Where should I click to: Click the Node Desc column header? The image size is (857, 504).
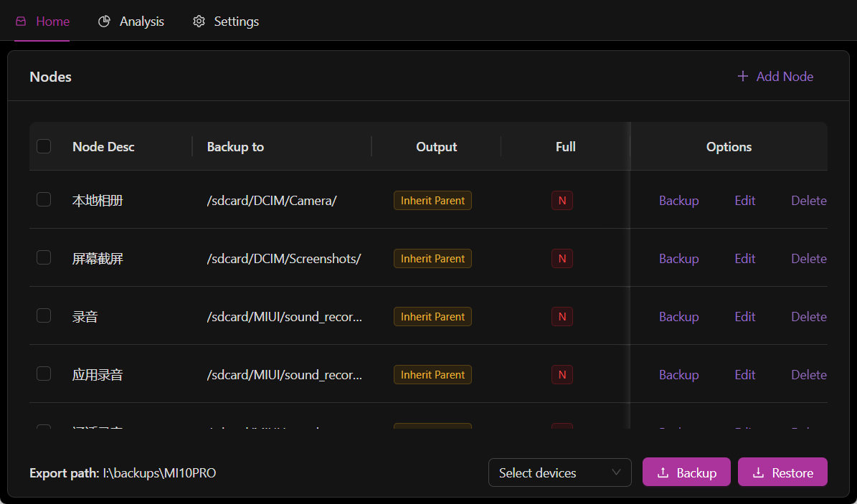click(103, 146)
